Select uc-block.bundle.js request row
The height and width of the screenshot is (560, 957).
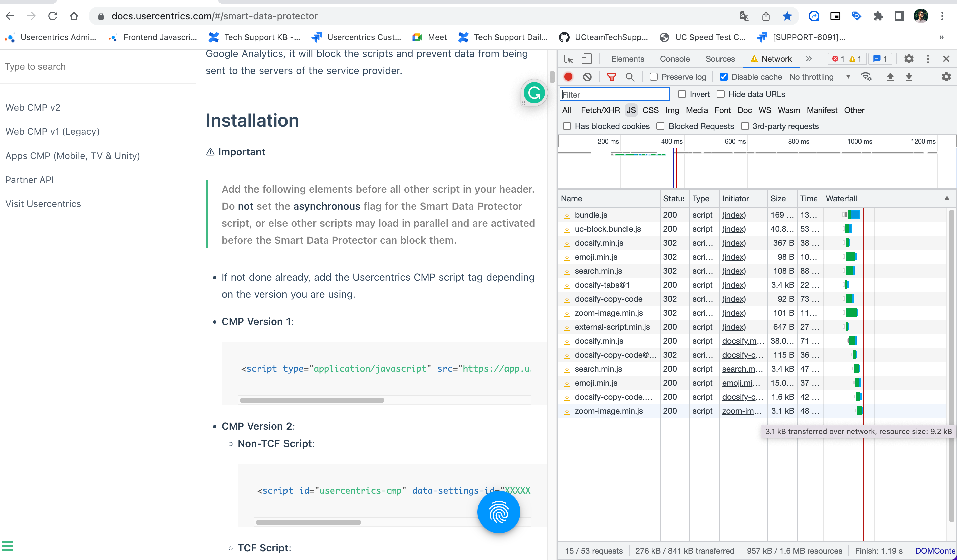pyautogui.click(x=691, y=229)
